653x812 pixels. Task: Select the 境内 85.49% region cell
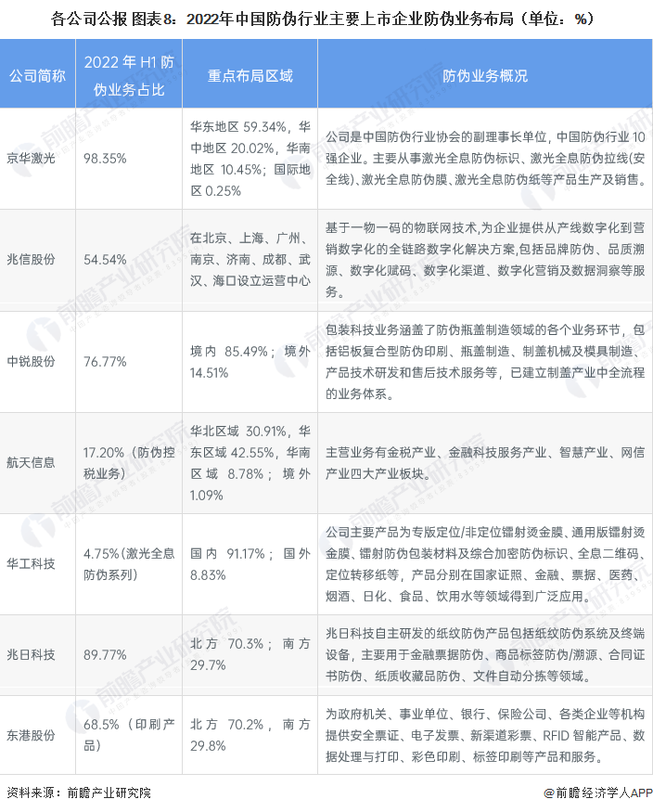coord(250,362)
